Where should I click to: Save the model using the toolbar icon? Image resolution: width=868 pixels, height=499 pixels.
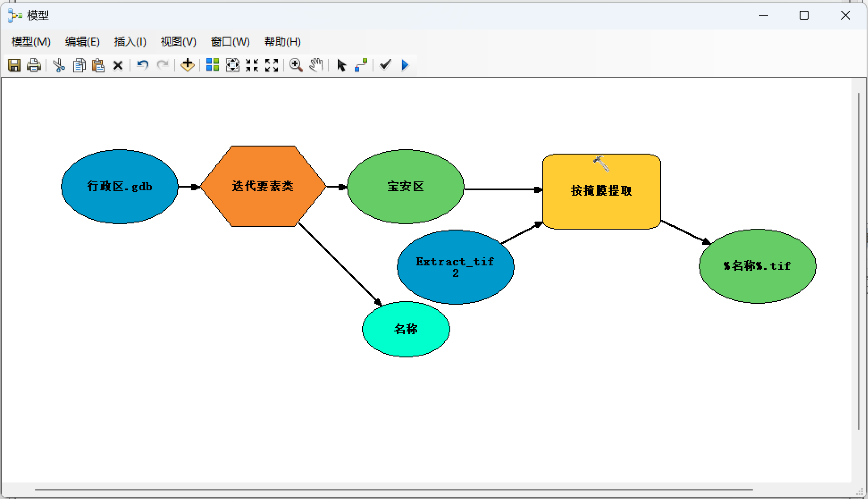pos(15,65)
